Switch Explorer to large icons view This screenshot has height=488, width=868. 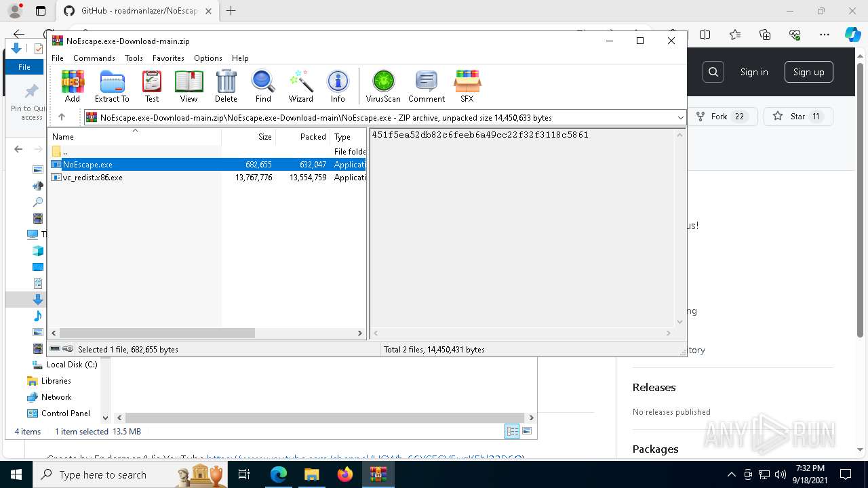(x=527, y=431)
